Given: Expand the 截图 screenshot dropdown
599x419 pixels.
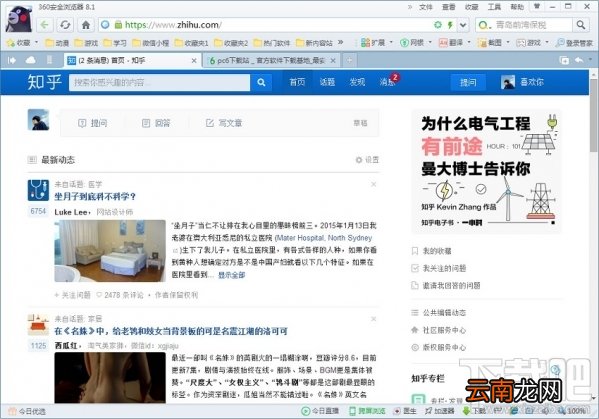Looking at the screenshot, I should [x=508, y=42].
